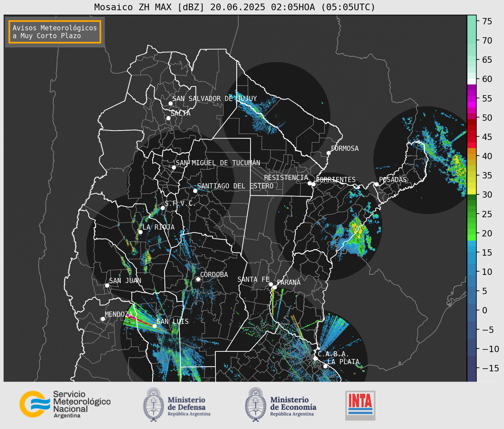Click the SAN SALVADOR DE JUJUY label
This screenshot has width=504, height=429.
click(215, 99)
